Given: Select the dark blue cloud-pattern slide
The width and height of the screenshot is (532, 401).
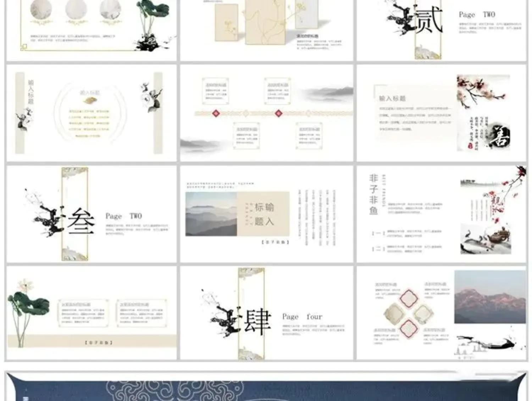Looking at the screenshot, I should coord(266,386).
